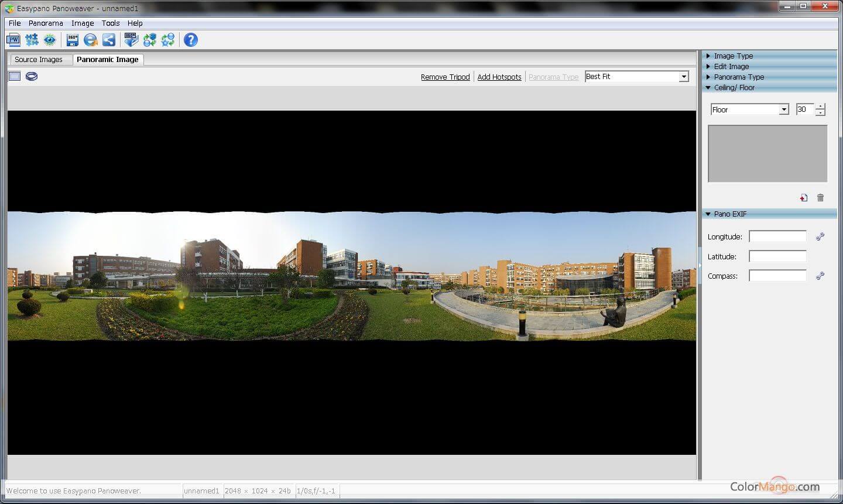Click the Latitude input field

click(x=777, y=256)
